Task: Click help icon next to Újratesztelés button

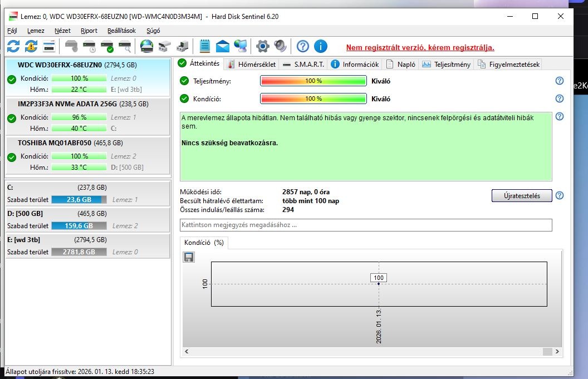Action: click(x=560, y=195)
